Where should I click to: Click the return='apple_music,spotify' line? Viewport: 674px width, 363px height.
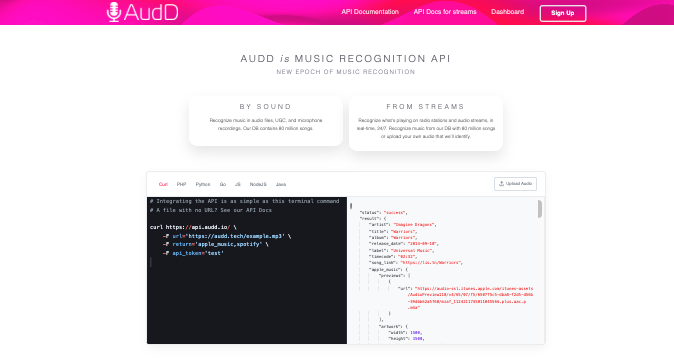(x=216, y=244)
